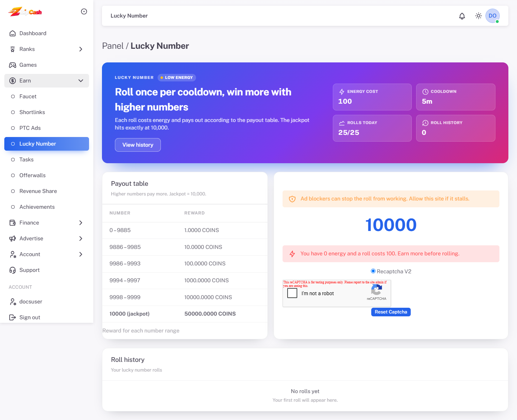Select the Recaptcha V2 radio button
The width and height of the screenshot is (517, 420).
coord(373,271)
